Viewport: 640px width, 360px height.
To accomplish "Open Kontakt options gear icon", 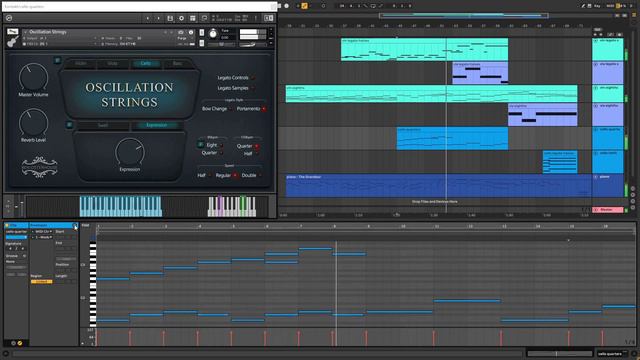I will click(x=182, y=18).
